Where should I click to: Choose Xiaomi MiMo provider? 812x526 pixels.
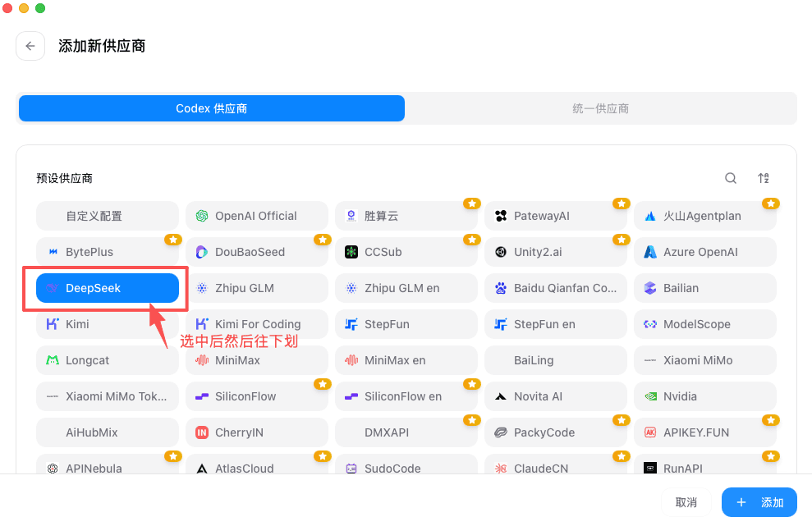(x=704, y=360)
